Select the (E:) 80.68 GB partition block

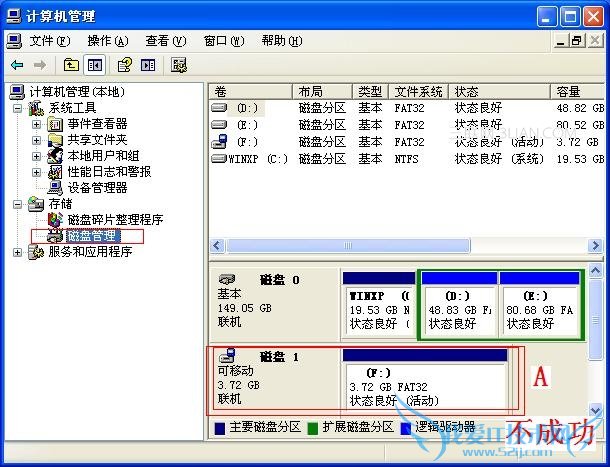540,305
